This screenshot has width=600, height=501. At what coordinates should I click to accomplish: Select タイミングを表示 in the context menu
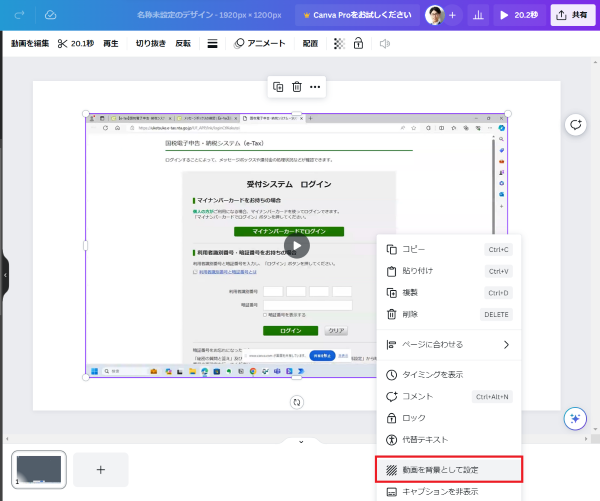click(x=449, y=375)
